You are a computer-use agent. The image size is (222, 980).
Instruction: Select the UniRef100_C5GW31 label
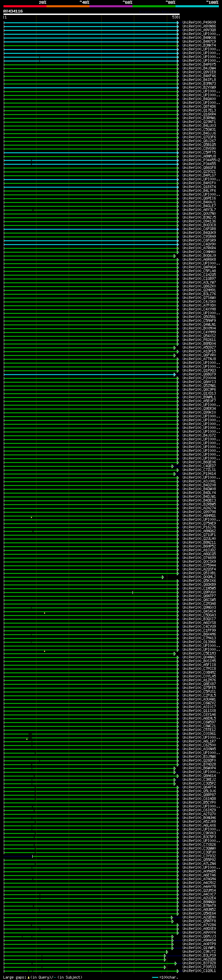pos(199,129)
